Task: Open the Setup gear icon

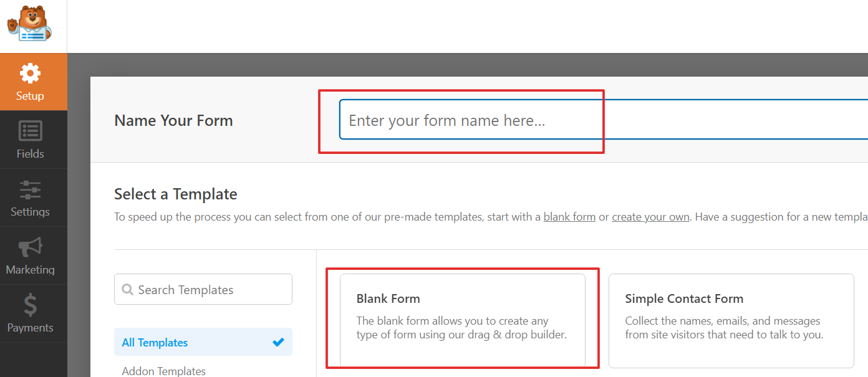Action: pyautogui.click(x=30, y=74)
